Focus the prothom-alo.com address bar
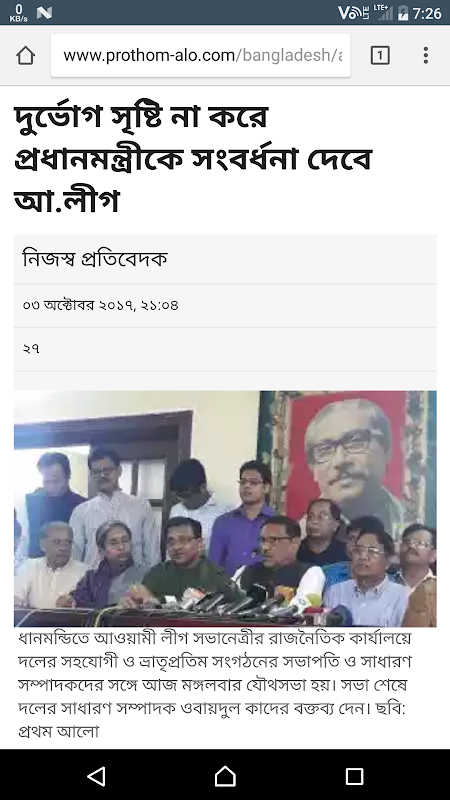The image size is (450, 800). [201, 55]
